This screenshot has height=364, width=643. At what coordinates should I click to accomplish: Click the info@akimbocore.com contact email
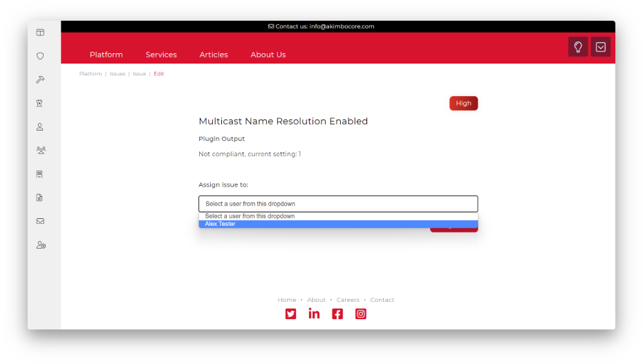click(342, 26)
